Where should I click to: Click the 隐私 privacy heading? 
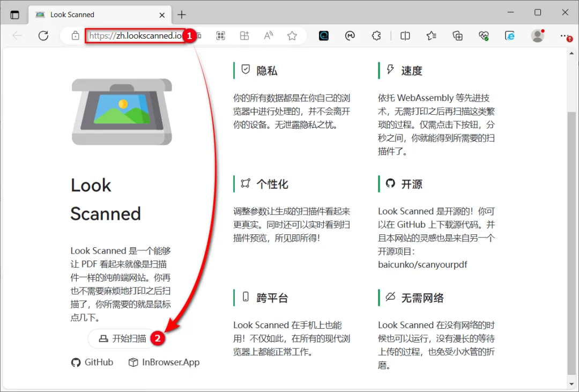click(x=267, y=71)
